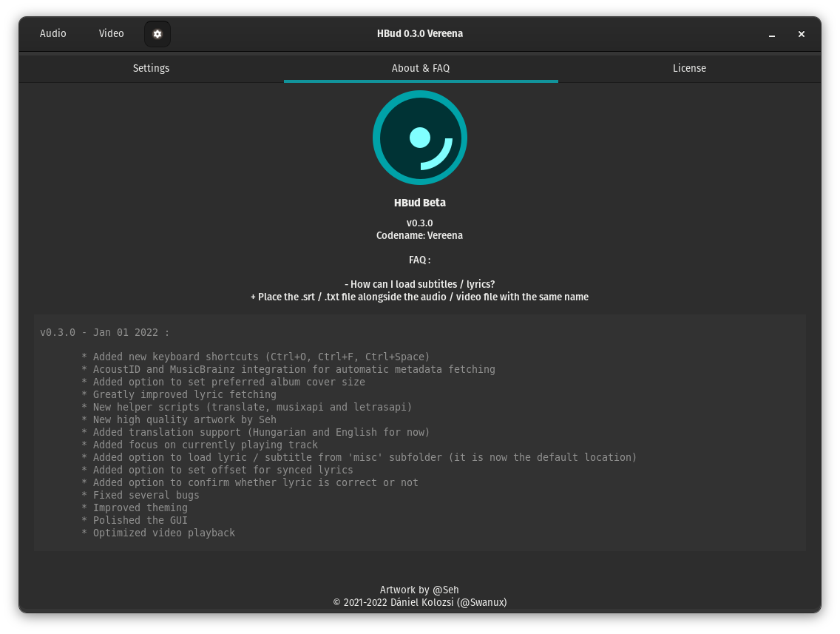The image size is (840, 634).
Task: Open the License tab
Action: point(689,68)
